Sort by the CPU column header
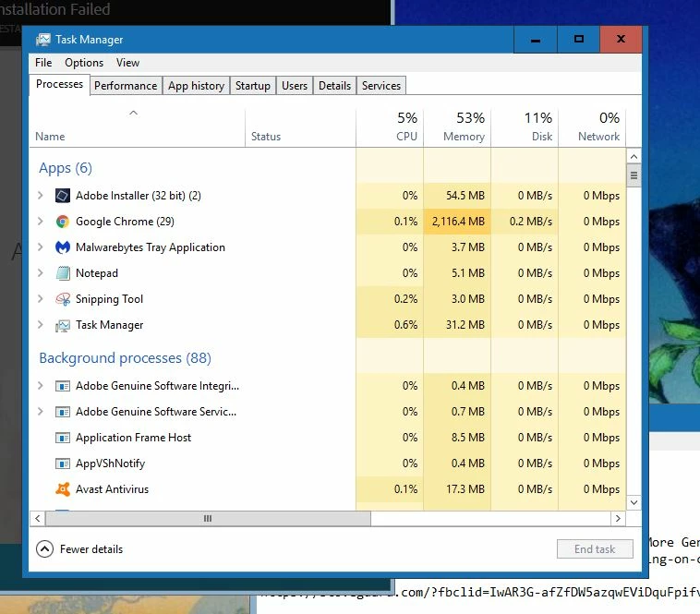 (x=390, y=128)
